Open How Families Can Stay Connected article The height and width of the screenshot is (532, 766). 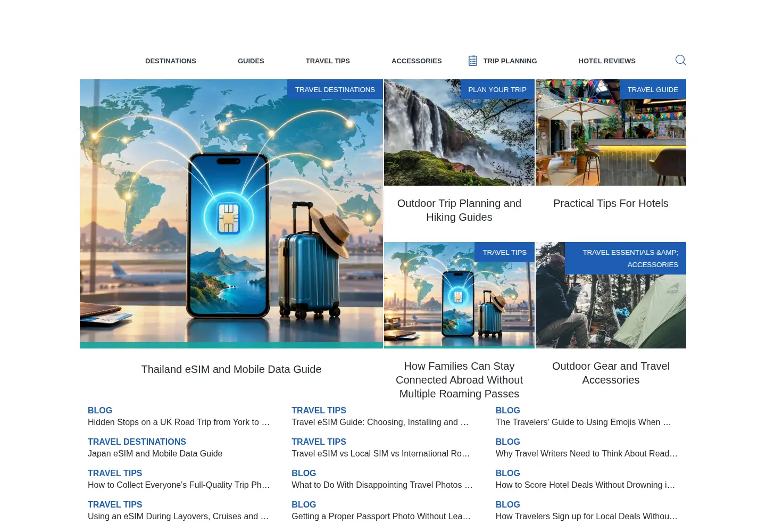459,380
